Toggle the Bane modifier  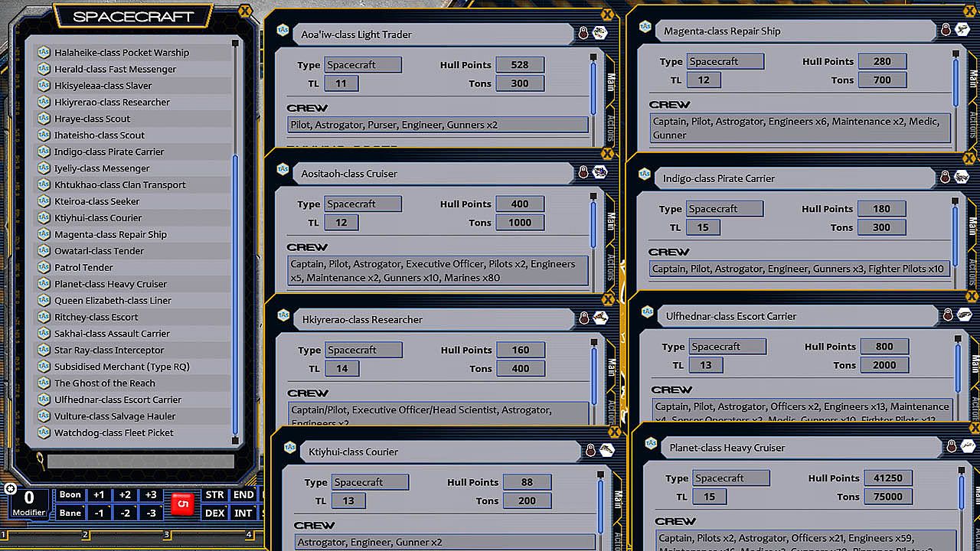[x=70, y=513]
